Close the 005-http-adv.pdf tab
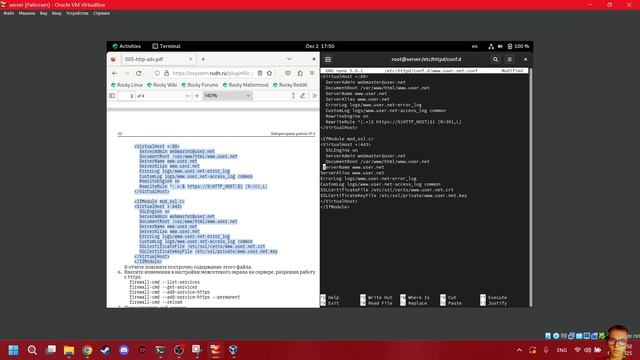 click(x=190, y=59)
